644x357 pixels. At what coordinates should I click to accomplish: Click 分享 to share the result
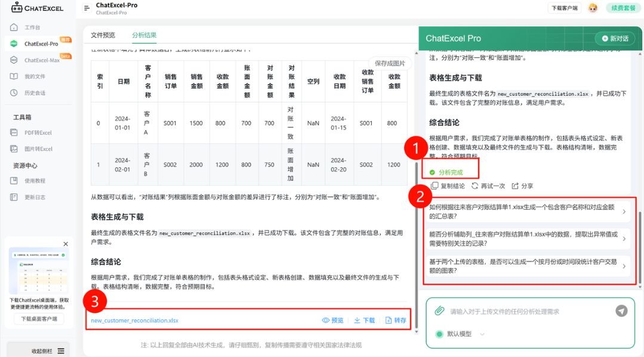pos(522,186)
